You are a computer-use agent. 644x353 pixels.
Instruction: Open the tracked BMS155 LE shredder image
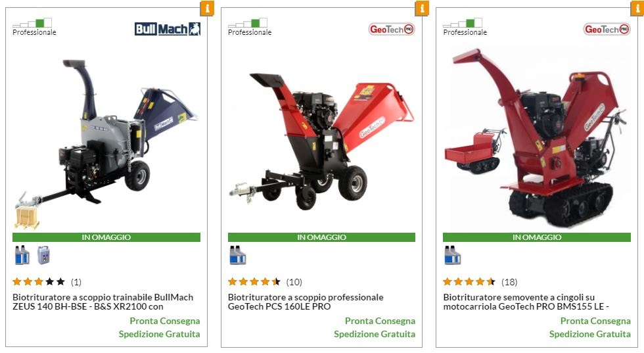(536, 137)
